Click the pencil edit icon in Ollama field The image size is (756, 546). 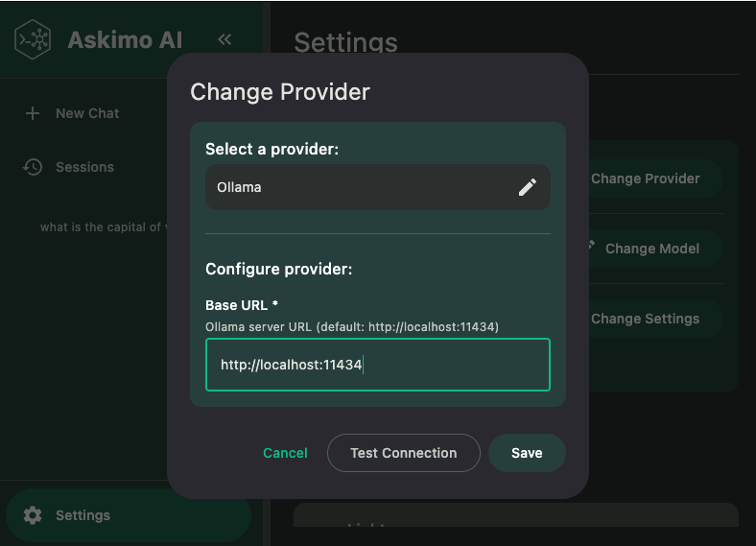(527, 187)
